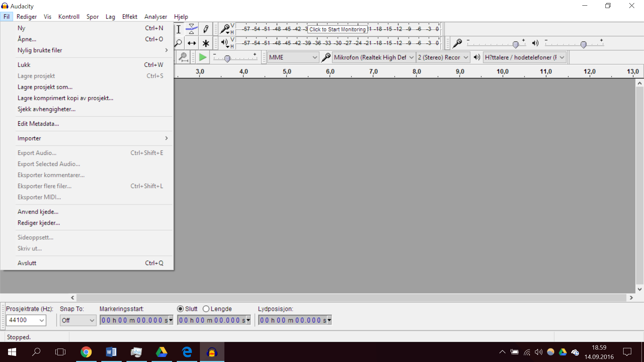The height and width of the screenshot is (362, 644).
Task: Click the horizontal scrollbar right arrow
Action: pyautogui.click(x=631, y=298)
